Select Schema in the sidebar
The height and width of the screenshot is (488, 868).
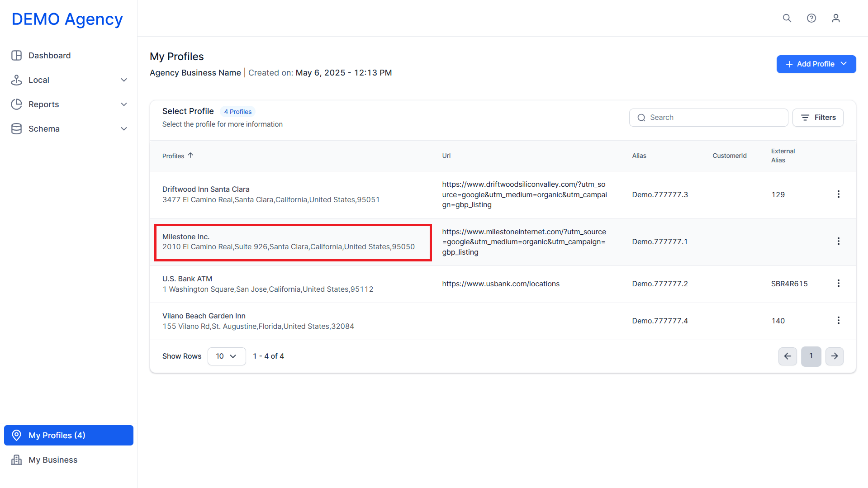pyautogui.click(x=69, y=129)
